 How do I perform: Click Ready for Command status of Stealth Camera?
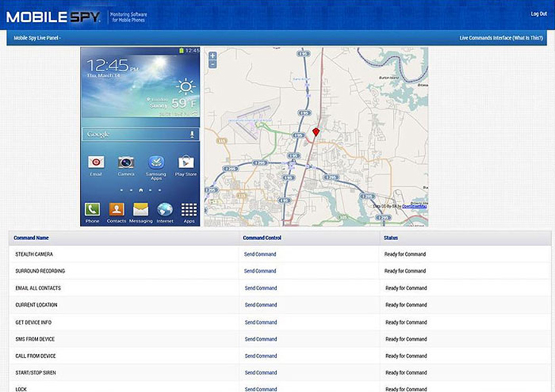(405, 254)
